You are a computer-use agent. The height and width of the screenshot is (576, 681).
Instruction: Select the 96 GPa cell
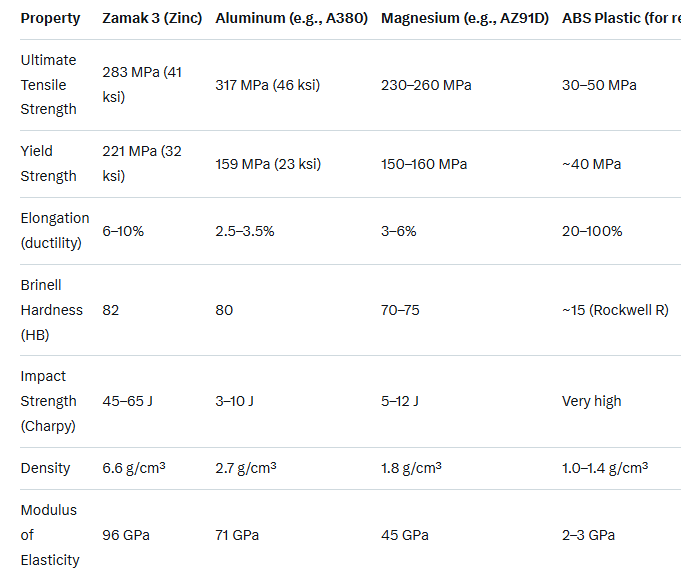(126, 535)
